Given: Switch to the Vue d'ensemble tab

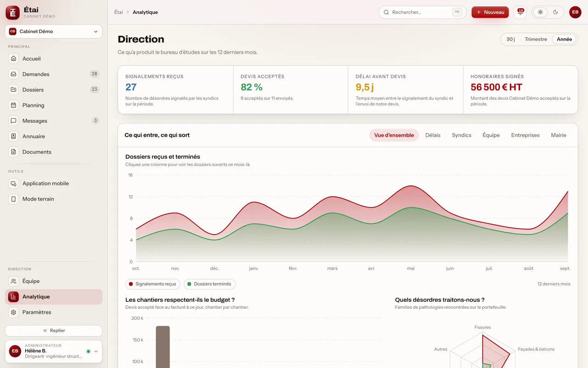Looking at the screenshot, I should tap(394, 135).
